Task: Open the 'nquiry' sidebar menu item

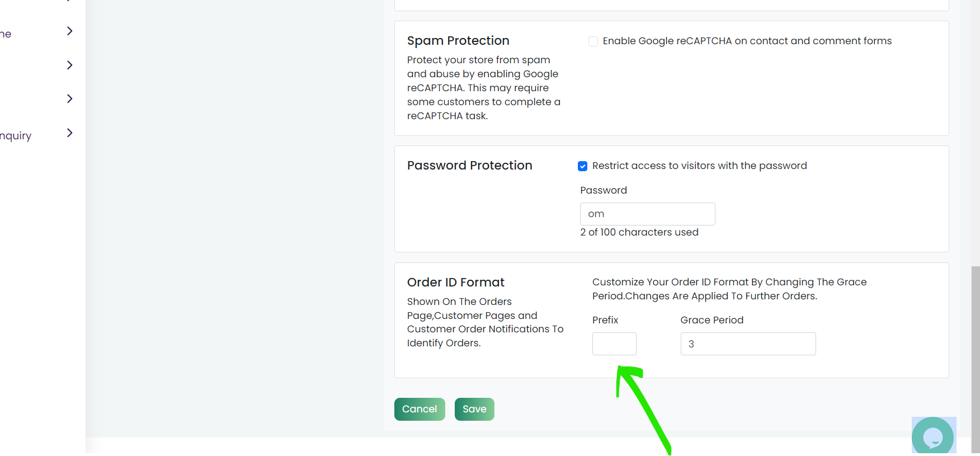Action: (x=16, y=136)
